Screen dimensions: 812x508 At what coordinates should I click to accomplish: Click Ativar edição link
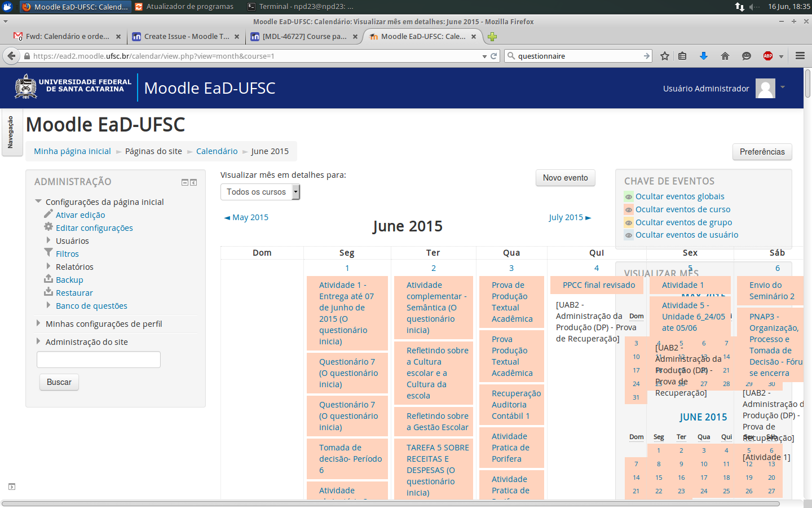coord(80,215)
